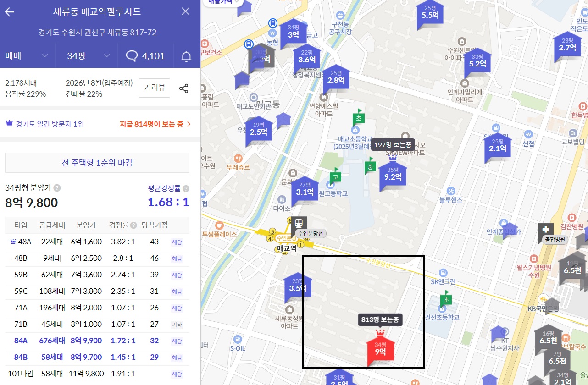
Task: Click the 197명 보는중 tooltip
Action: 393,144
